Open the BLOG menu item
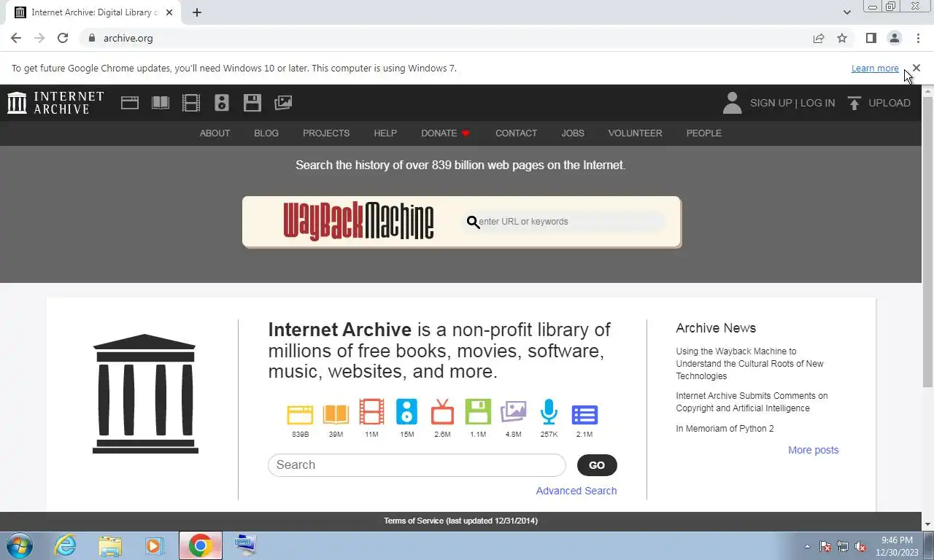The image size is (934, 560). (x=266, y=133)
